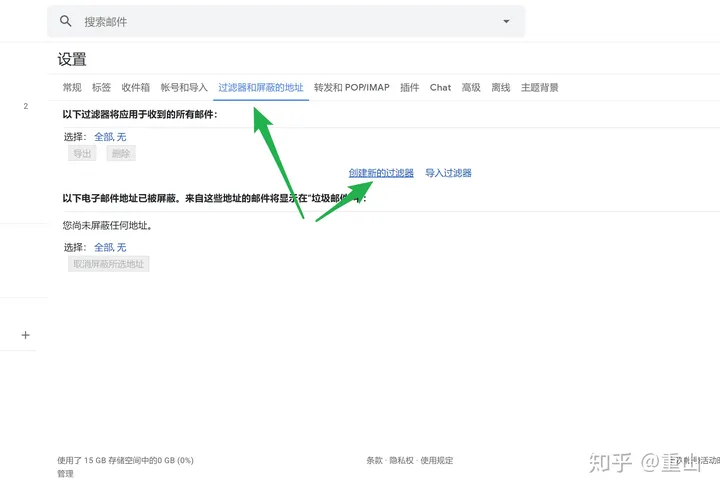Open the 离线 tab
This screenshot has height=492, width=720.
501,87
